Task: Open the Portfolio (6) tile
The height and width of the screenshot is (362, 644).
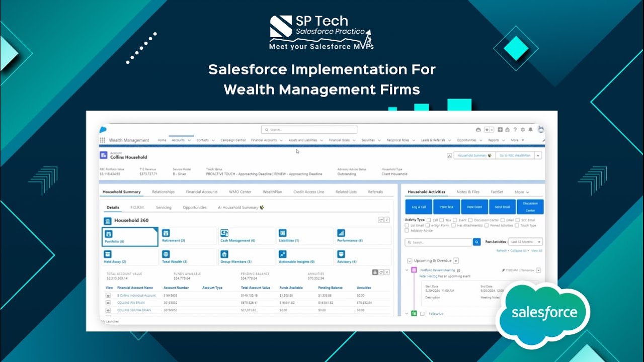Action: coord(130,236)
